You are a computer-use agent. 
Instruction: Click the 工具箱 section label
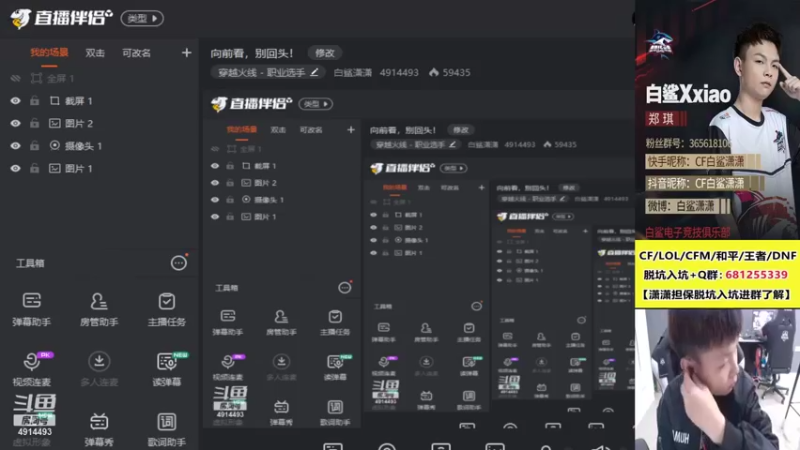[x=30, y=263]
